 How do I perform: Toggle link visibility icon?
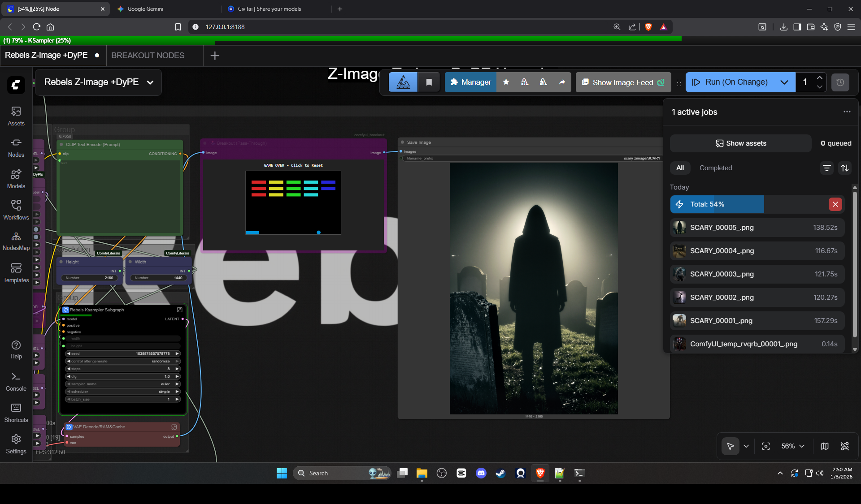845,446
